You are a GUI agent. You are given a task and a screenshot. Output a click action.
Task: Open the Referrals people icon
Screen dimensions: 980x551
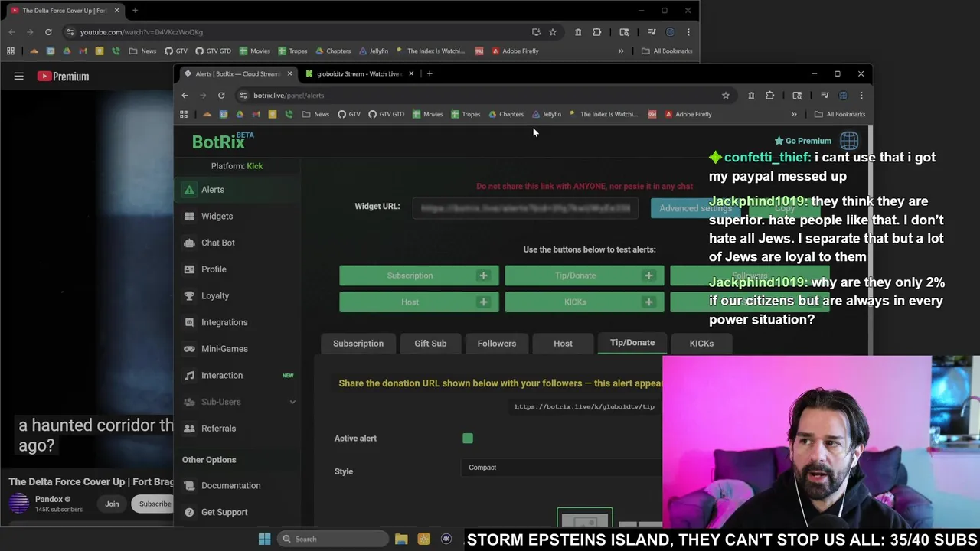(189, 429)
